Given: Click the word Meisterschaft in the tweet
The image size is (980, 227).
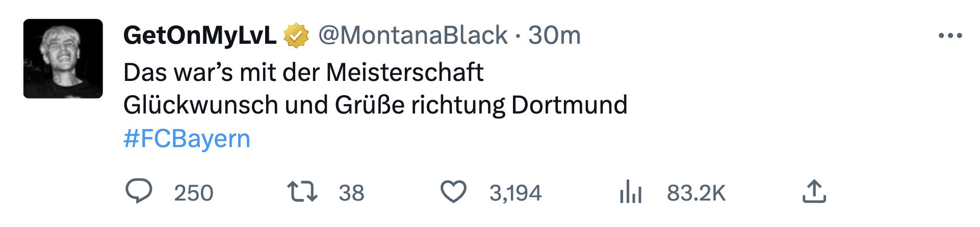Looking at the screenshot, I should point(405,72).
